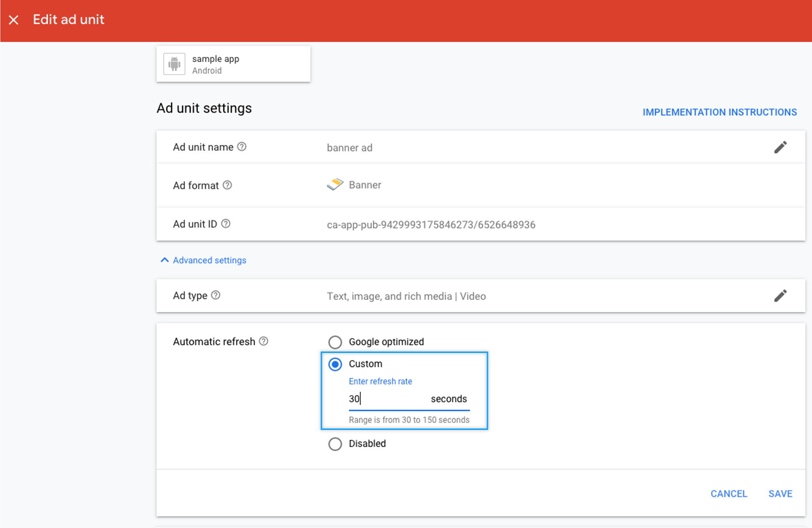
Task: Click help icon beside Automatic refresh
Action: [x=264, y=341]
